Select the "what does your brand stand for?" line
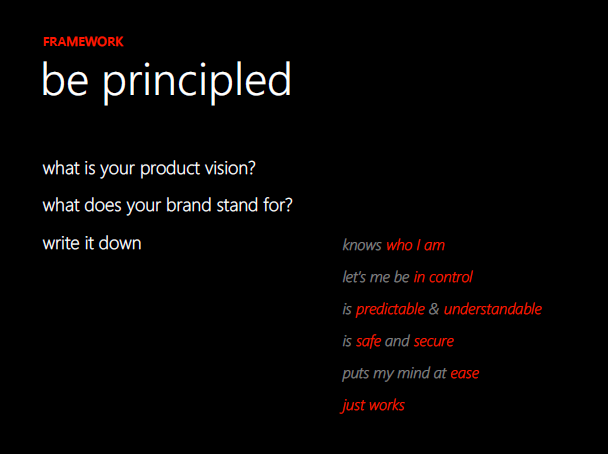The width and height of the screenshot is (608, 454). [167, 206]
